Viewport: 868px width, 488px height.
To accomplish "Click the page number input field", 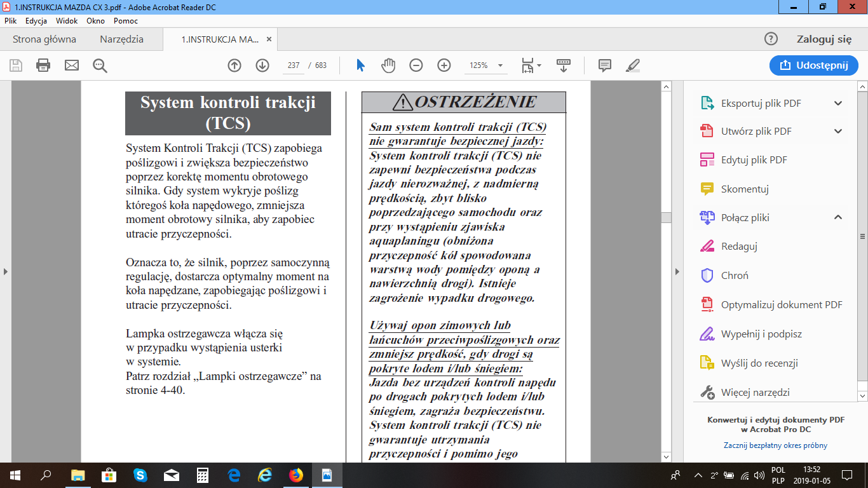I will 294,65.
